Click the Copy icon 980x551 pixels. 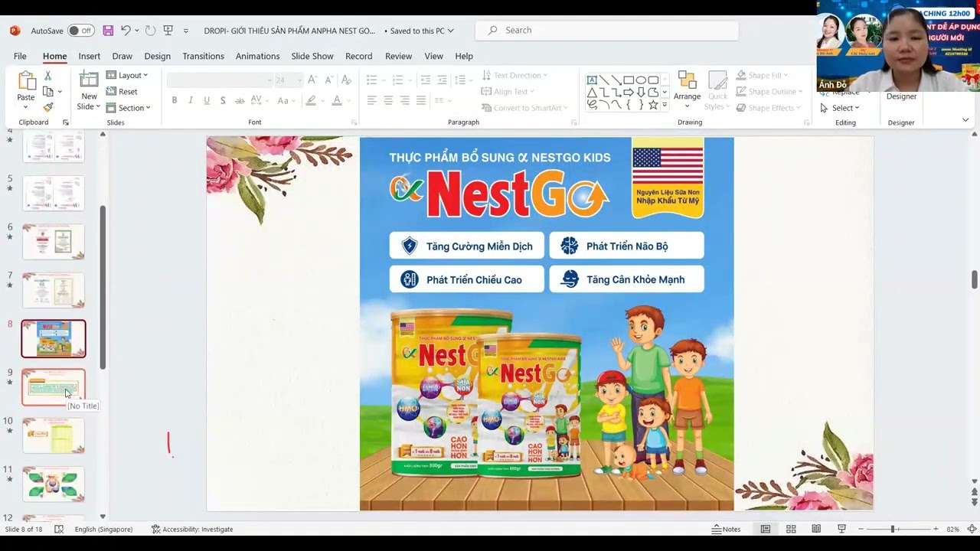coord(49,92)
